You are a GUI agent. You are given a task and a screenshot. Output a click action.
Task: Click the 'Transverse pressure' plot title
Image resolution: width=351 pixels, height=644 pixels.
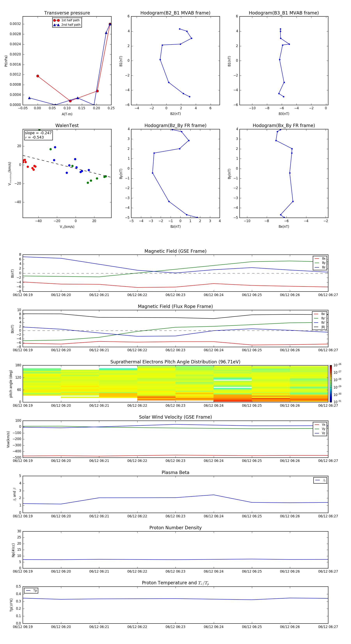[67, 13]
